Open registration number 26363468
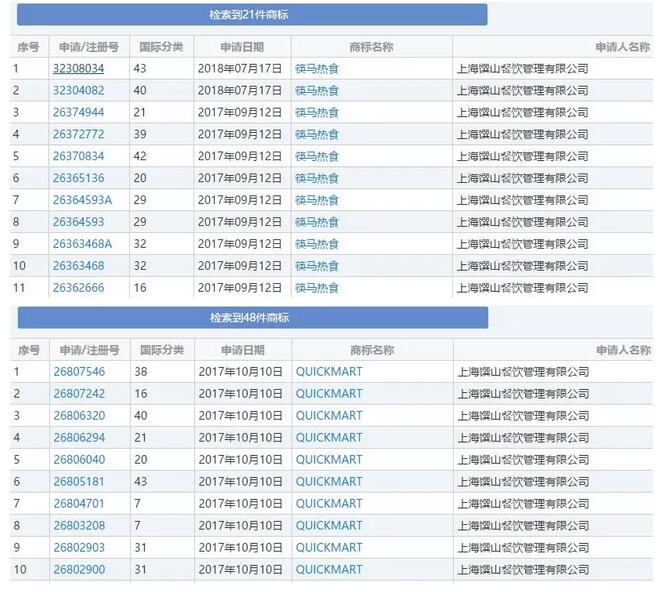The image size is (669, 592). [x=78, y=266]
